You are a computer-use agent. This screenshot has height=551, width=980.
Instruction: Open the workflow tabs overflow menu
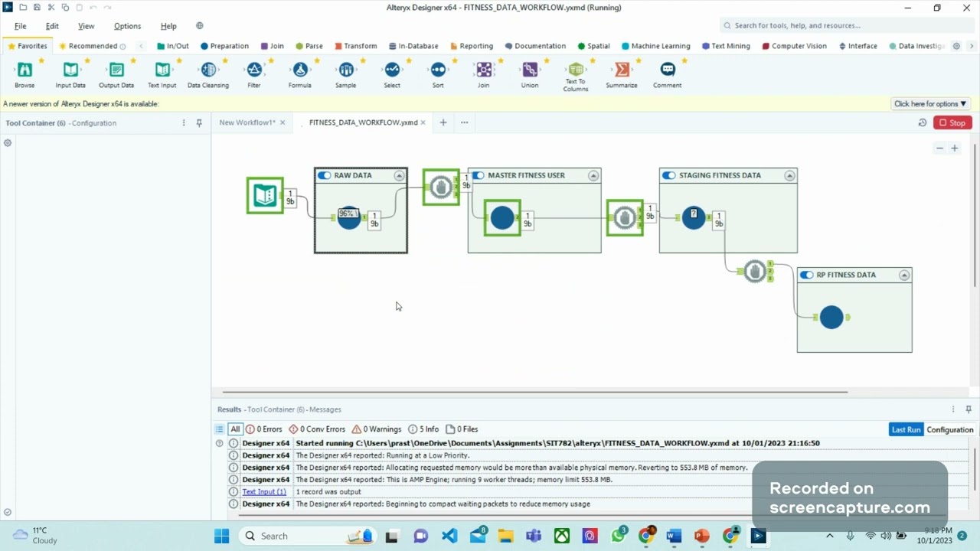tap(464, 122)
